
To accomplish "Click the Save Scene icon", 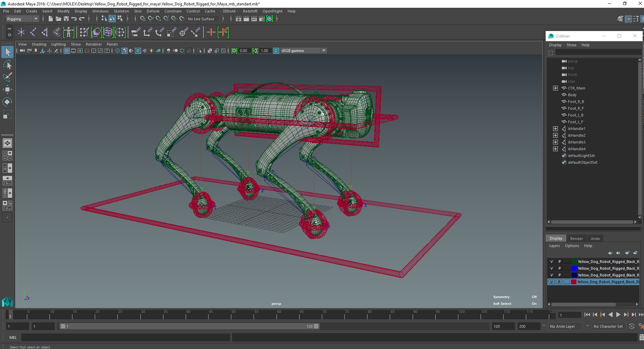I will click(x=66, y=19).
